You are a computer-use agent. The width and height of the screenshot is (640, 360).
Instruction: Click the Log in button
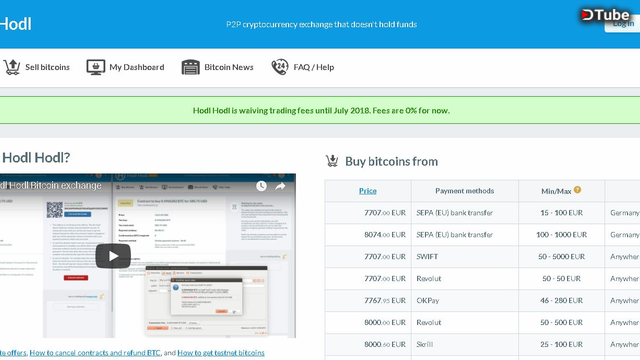(x=622, y=24)
